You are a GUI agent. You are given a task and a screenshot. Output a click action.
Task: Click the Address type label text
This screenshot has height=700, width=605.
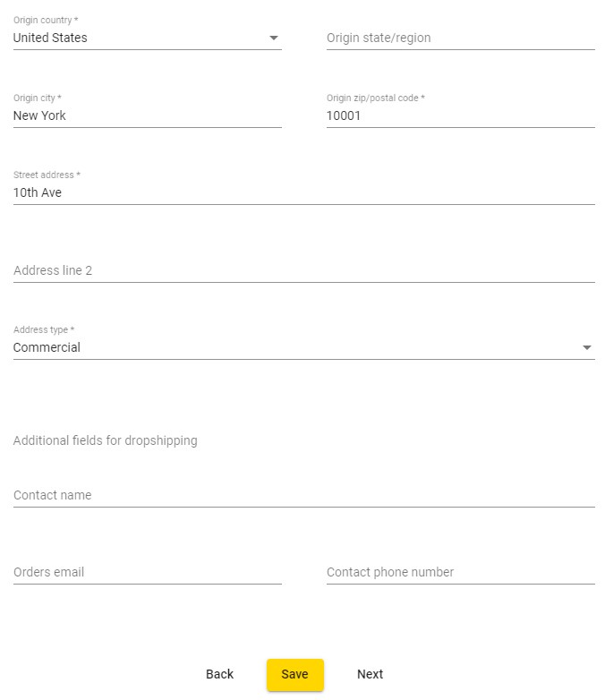(44, 330)
